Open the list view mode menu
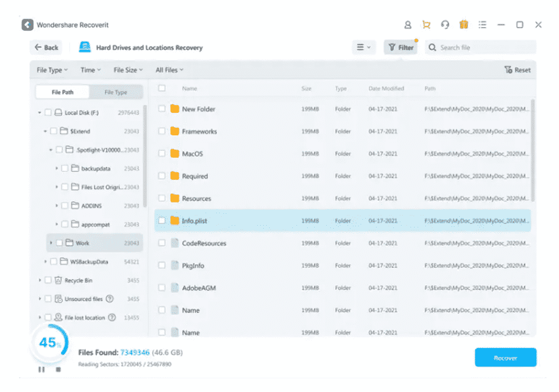Image resolution: width=559 pixels, height=392 pixels. pyautogui.click(x=364, y=48)
